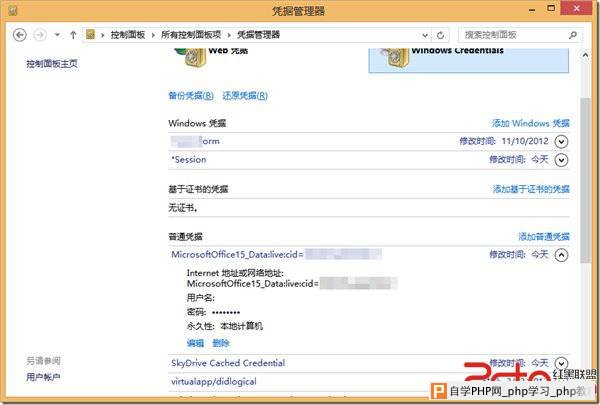Screen dimensions: 600x405
Task: Open recent locations dropdown beside the forward arrow
Action: pyautogui.click(x=57, y=35)
